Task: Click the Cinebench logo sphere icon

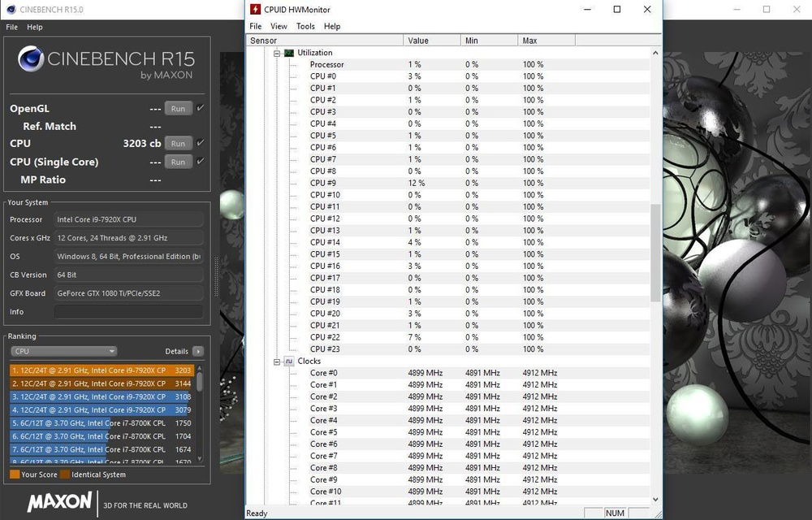Action: pyautogui.click(x=31, y=60)
